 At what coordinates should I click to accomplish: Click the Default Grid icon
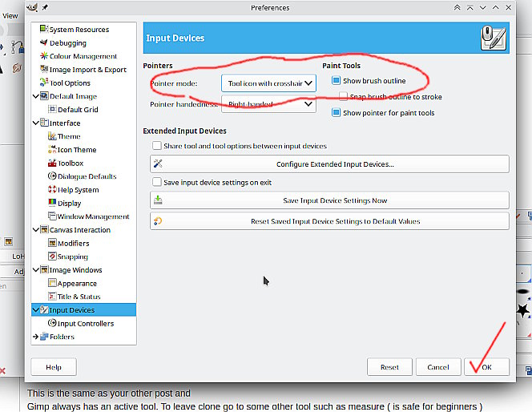pos(52,109)
